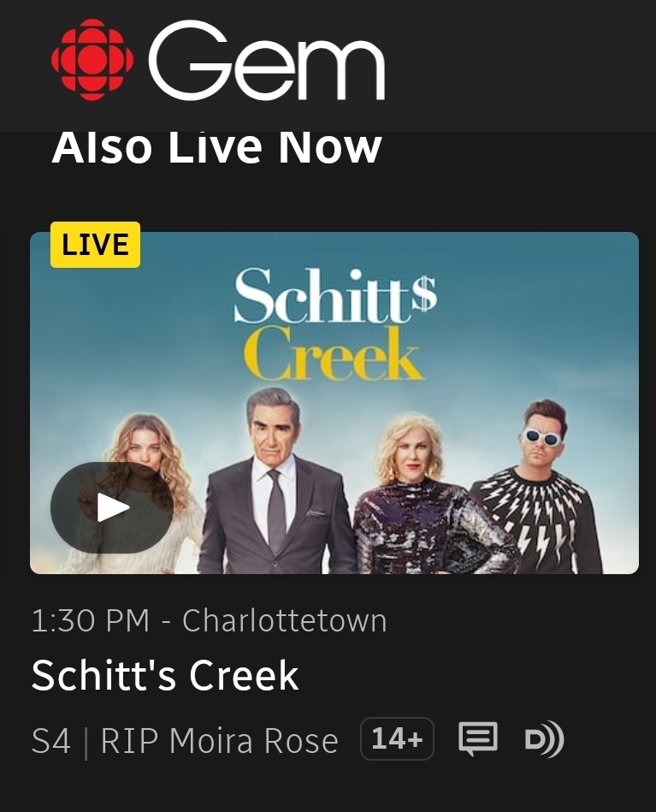The height and width of the screenshot is (812, 656).
Task: Select the Charlottetown location text
Action: point(284,620)
